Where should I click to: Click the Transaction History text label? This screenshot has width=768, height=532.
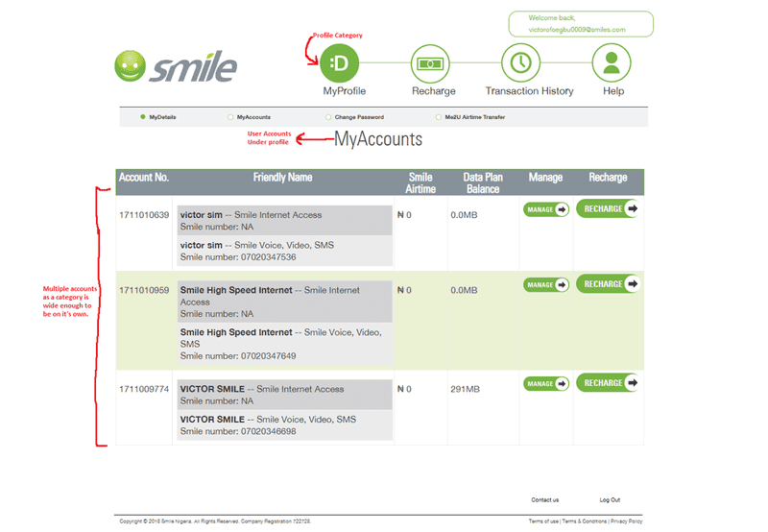(530, 91)
